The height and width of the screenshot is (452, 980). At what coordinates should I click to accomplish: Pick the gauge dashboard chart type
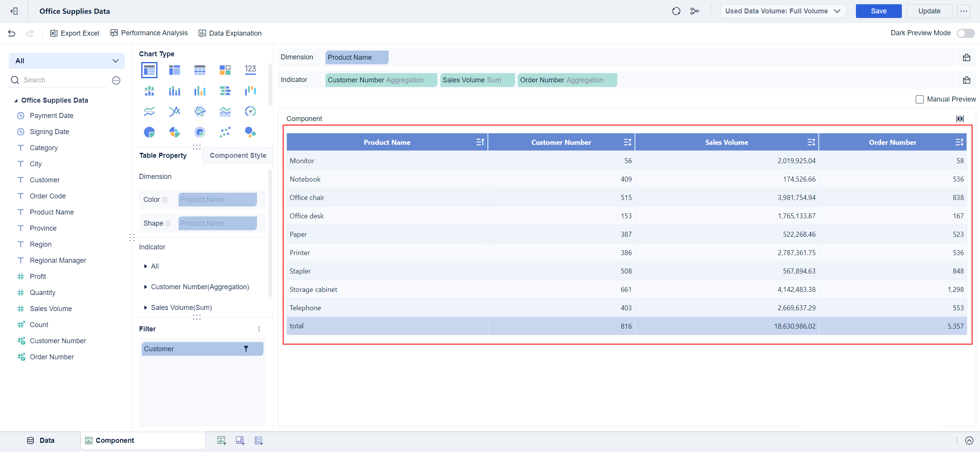250,111
